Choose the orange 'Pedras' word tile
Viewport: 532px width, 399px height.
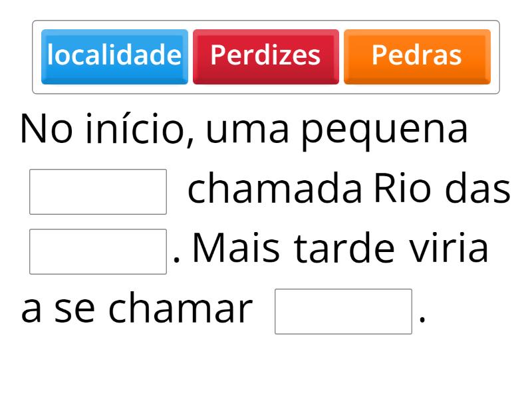coord(417,56)
